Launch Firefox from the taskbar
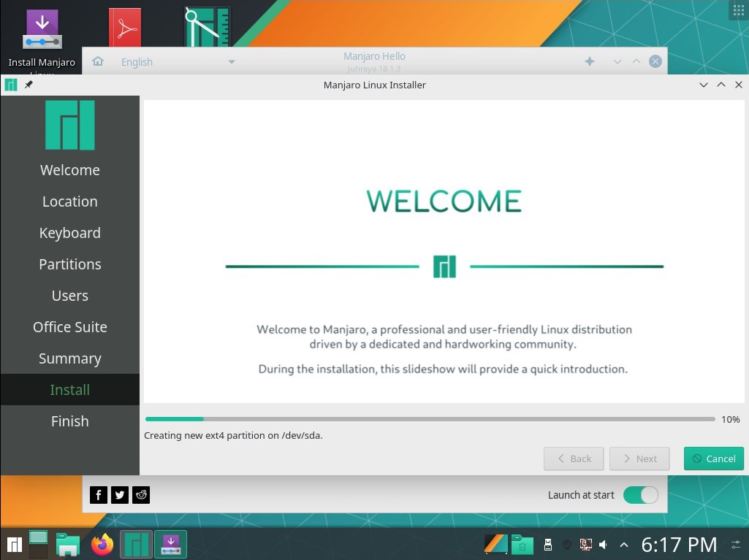Screen dimensions: 749x560 coord(102,544)
